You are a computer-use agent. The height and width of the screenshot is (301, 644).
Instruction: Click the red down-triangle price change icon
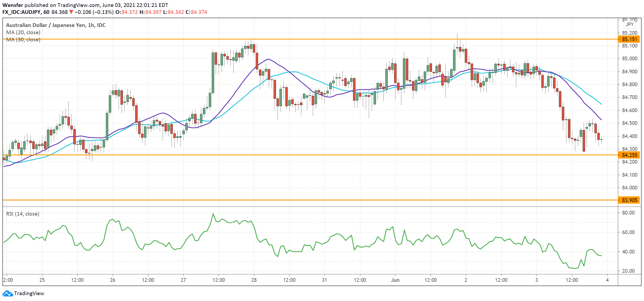tap(71, 12)
